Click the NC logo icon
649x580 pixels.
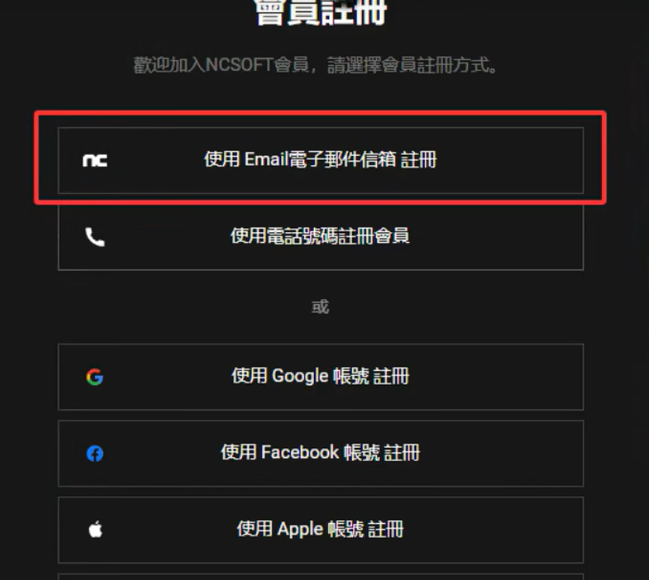pos(95,160)
